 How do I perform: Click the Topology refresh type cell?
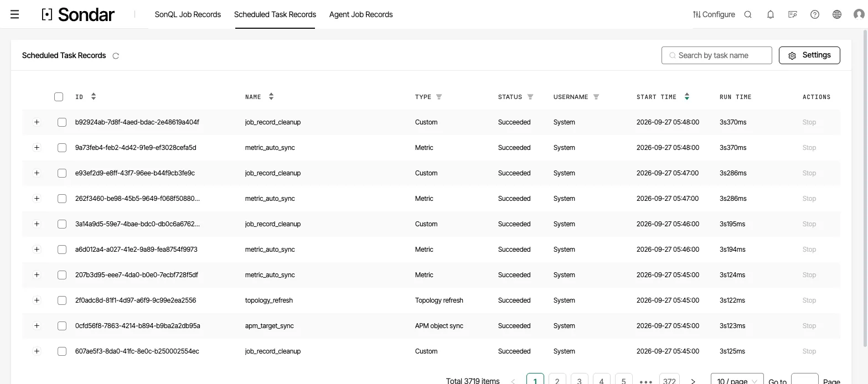(439, 300)
